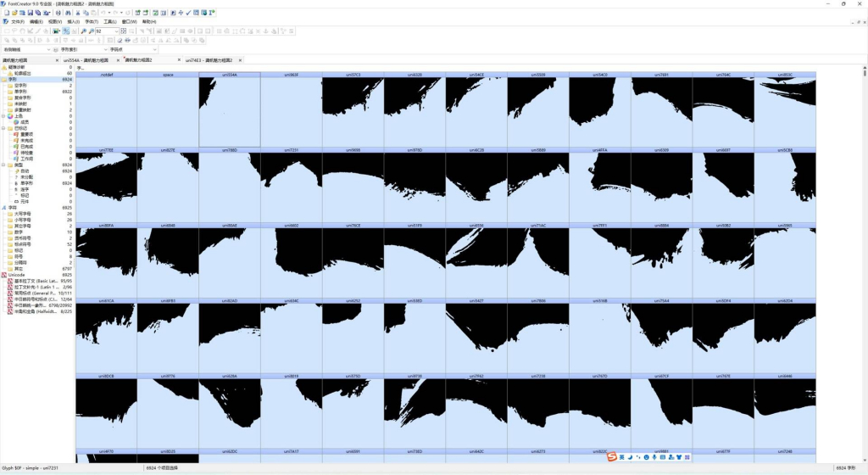Image resolution: width=868 pixels, height=475 pixels.
Task: Select the uni963F glyph cell
Action: click(292, 109)
